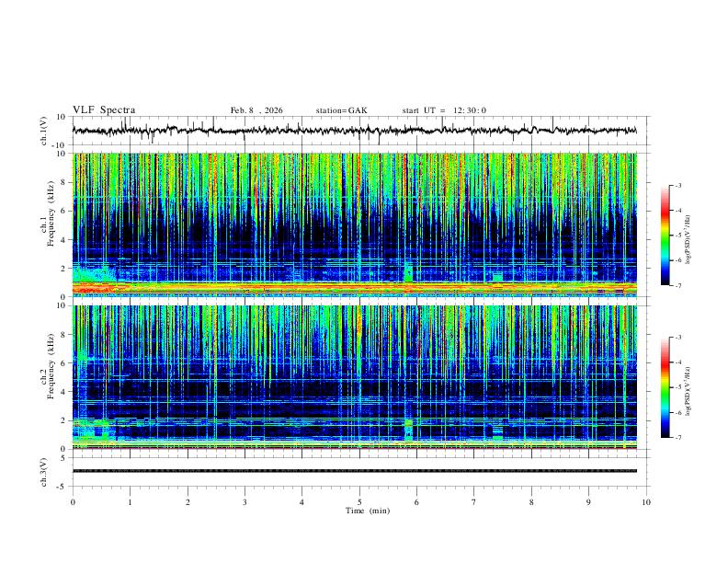
Task: Click the ch.3 flat signal trace
Action: (x=354, y=471)
